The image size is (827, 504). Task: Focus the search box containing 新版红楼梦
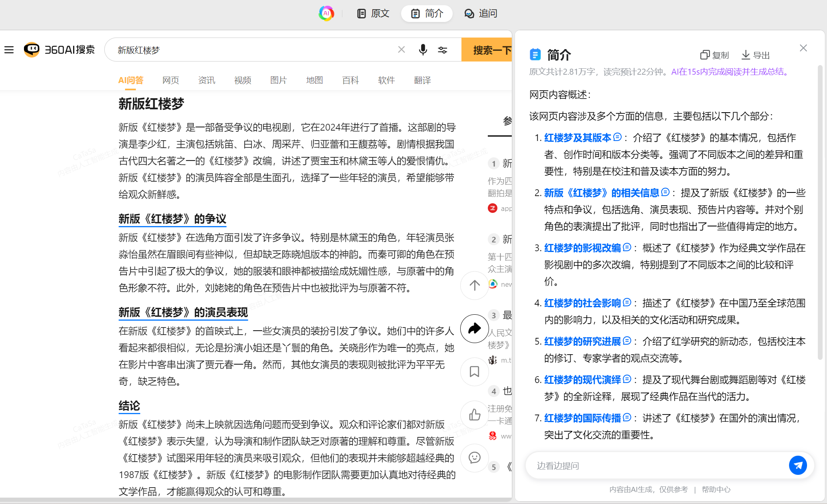[256, 50]
